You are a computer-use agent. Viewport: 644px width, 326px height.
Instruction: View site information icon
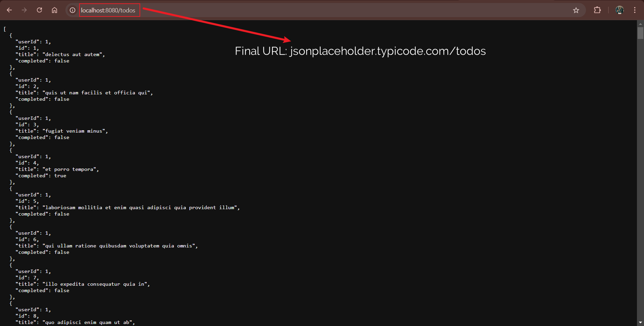(x=72, y=10)
